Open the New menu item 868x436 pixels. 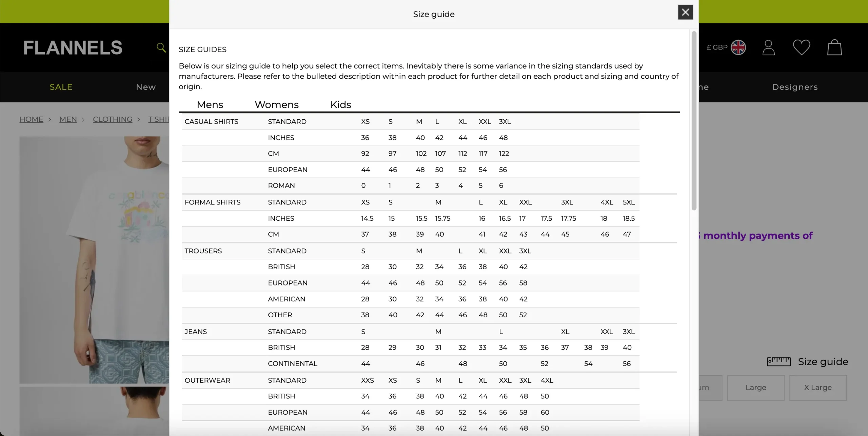[146, 87]
